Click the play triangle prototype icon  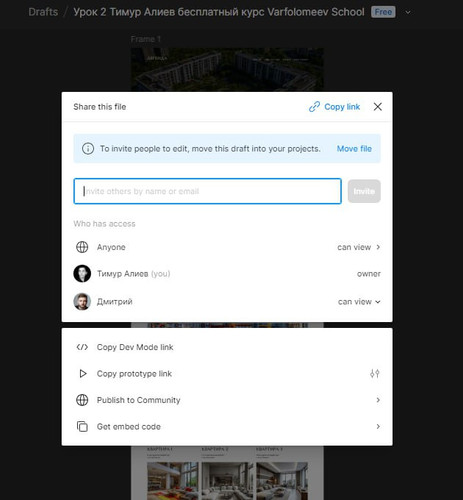click(83, 374)
